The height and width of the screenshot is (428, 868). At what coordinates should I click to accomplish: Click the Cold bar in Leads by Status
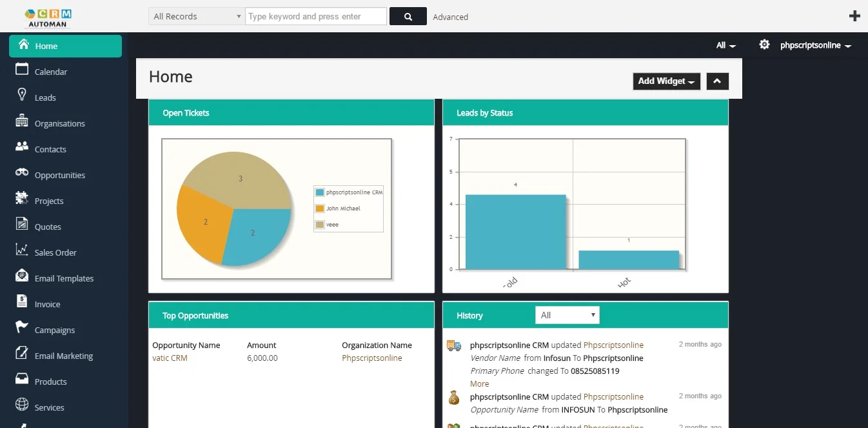[515, 232]
